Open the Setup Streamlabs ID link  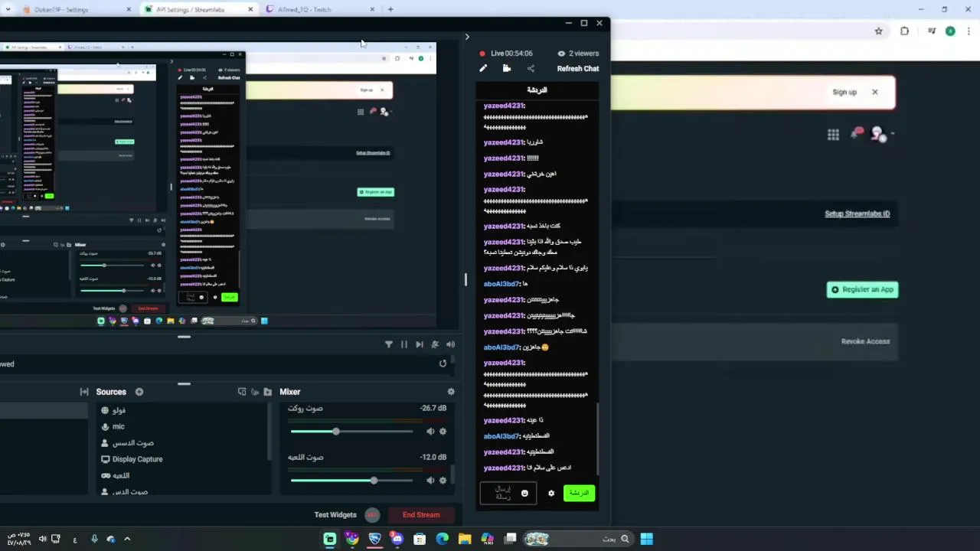click(x=857, y=214)
